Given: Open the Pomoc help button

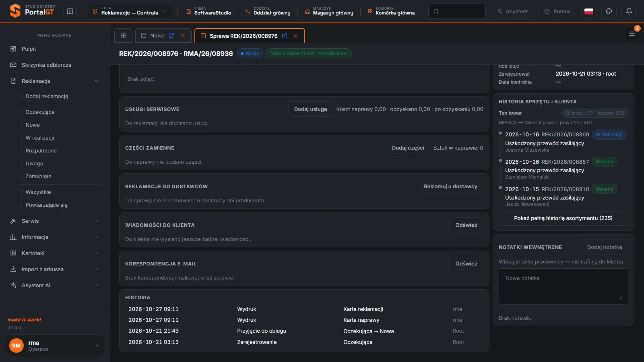Looking at the screenshot, I should coord(557,11).
